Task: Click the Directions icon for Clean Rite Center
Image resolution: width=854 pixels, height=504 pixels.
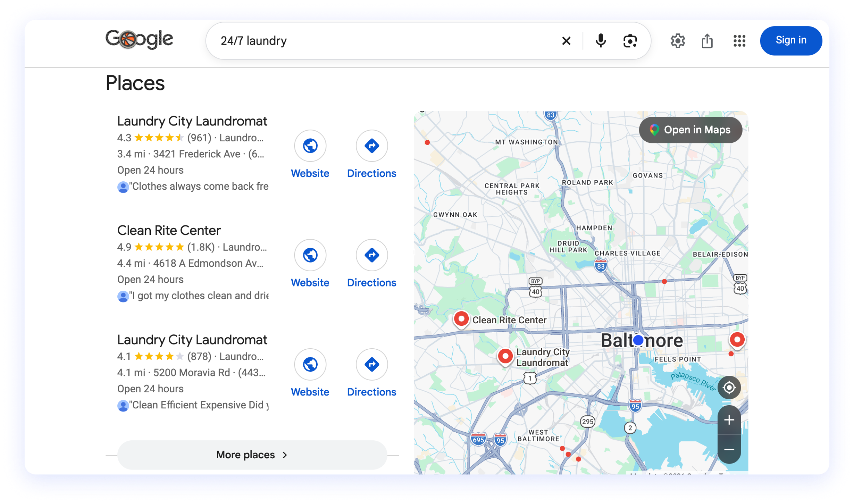Action: [x=371, y=255]
